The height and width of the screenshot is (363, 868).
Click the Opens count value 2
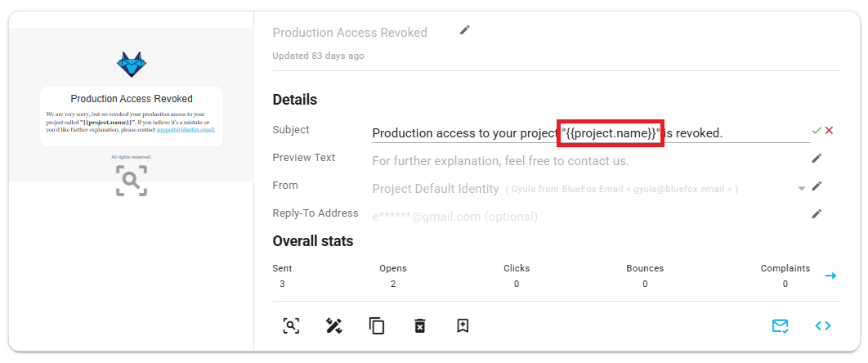(x=393, y=284)
